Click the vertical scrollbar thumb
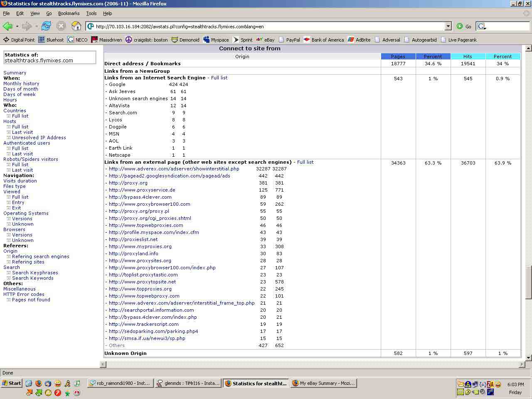Viewport: 532px width, 399px height. 528,283
